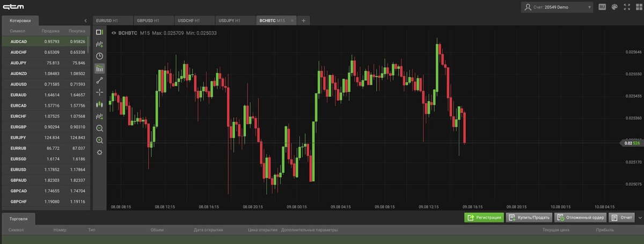The image size is (644, 244).
Task: Open the Торговля tab
Action: coord(19,218)
